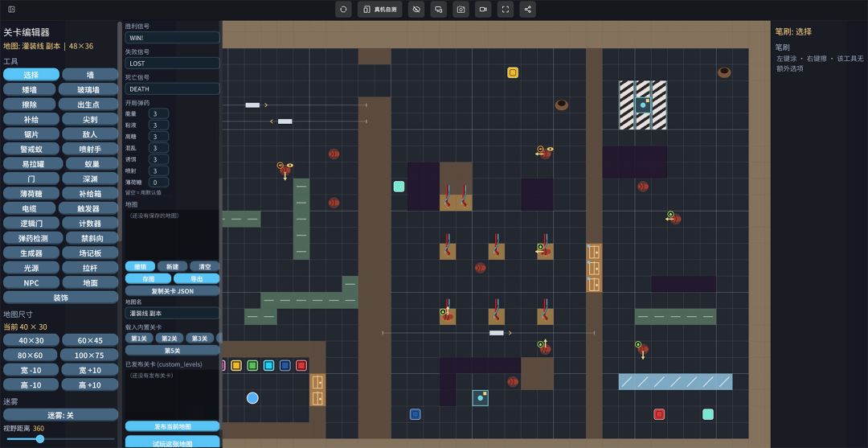Select the 墙 wall tool

(x=90, y=75)
